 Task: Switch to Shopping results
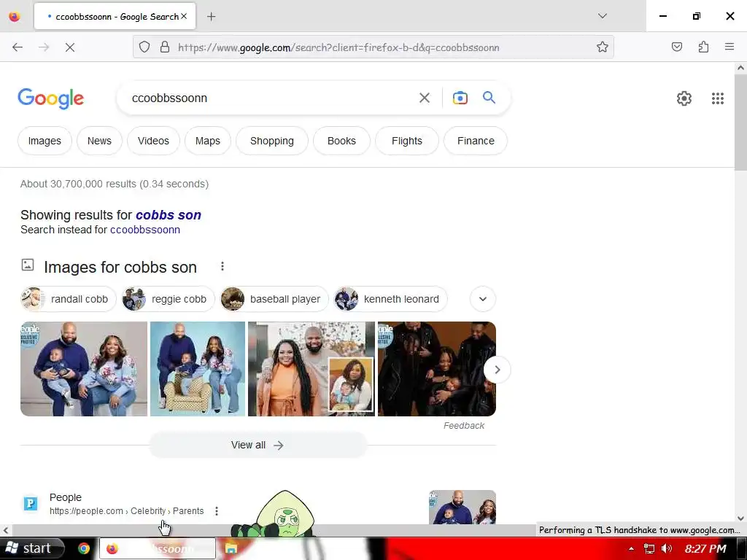click(272, 141)
